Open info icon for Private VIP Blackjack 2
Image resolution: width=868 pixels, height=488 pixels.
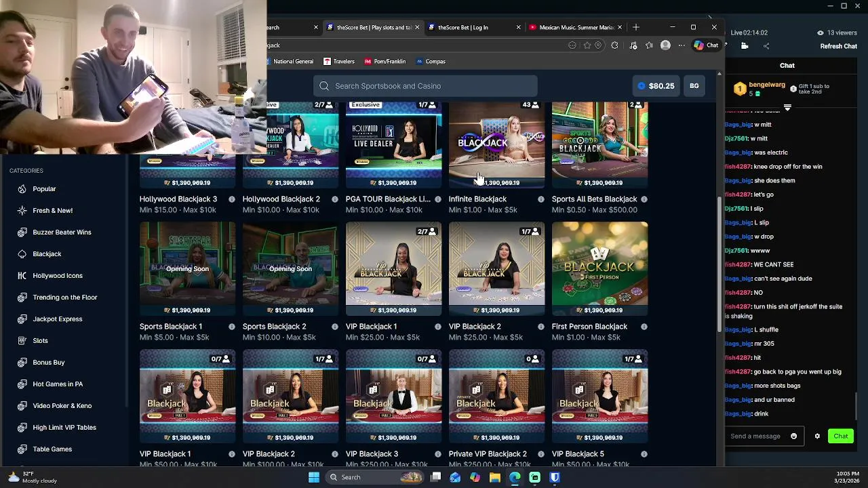pyautogui.click(x=541, y=454)
